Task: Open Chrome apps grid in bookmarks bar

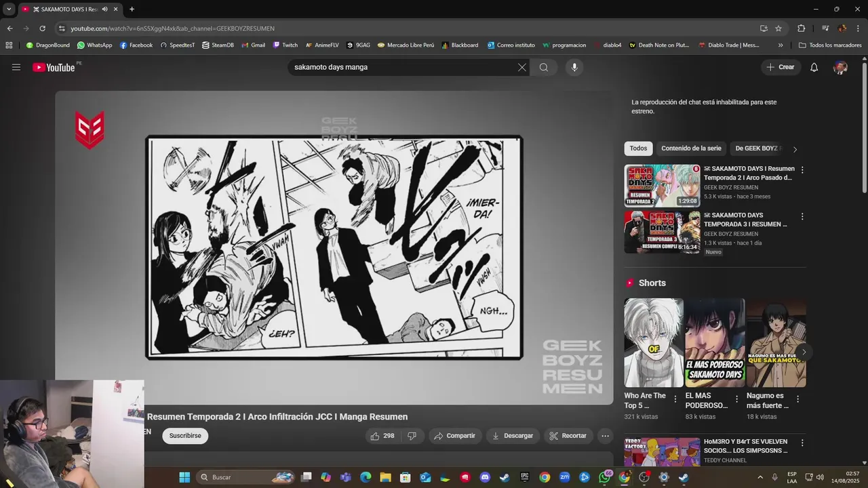Action: click(9, 45)
